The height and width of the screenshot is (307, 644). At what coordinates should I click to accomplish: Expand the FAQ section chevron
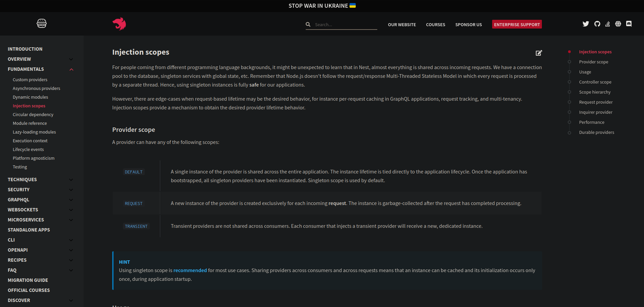point(71,270)
